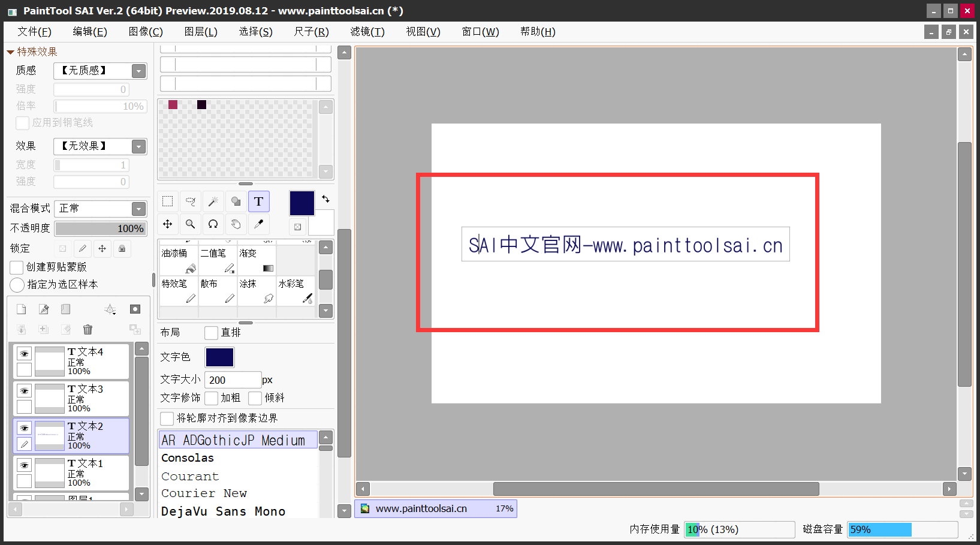Viewport: 980px width, 545px height.
Task: Pick the Courant font
Action: 238,476
